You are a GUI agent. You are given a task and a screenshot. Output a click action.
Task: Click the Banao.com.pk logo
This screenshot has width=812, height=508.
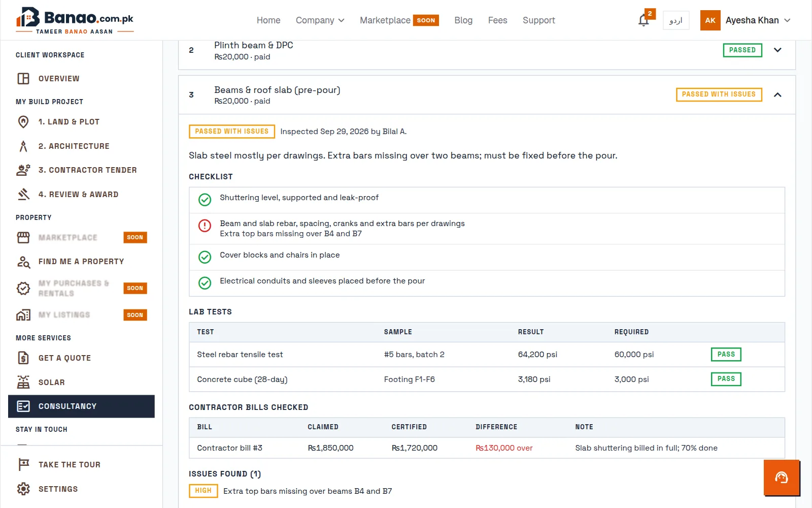click(x=75, y=20)
